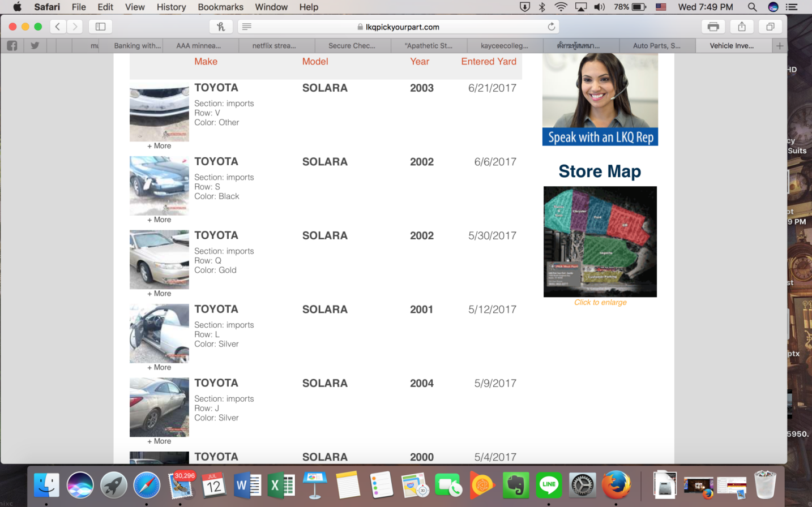Open LINE app in the Dock

point(549,485)
